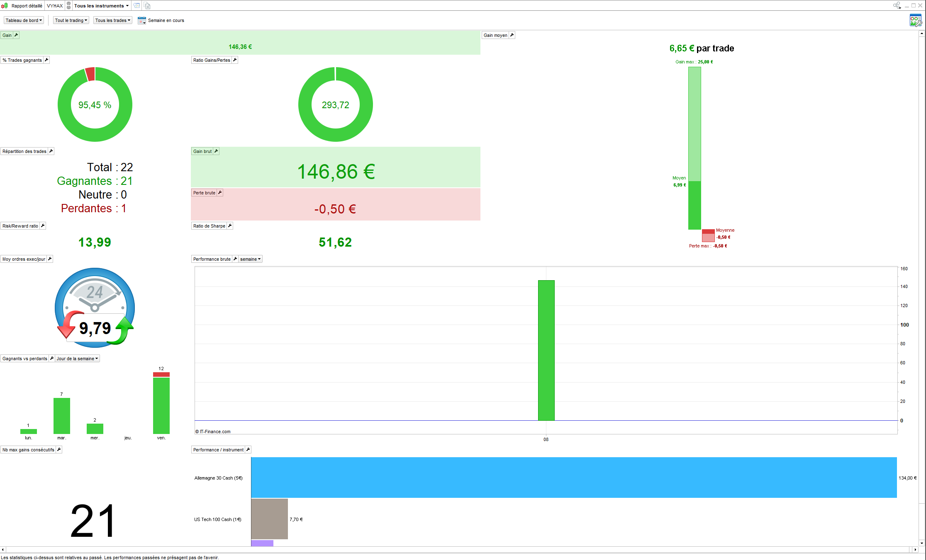Click the copy report icon

click(x=147, y=6)
